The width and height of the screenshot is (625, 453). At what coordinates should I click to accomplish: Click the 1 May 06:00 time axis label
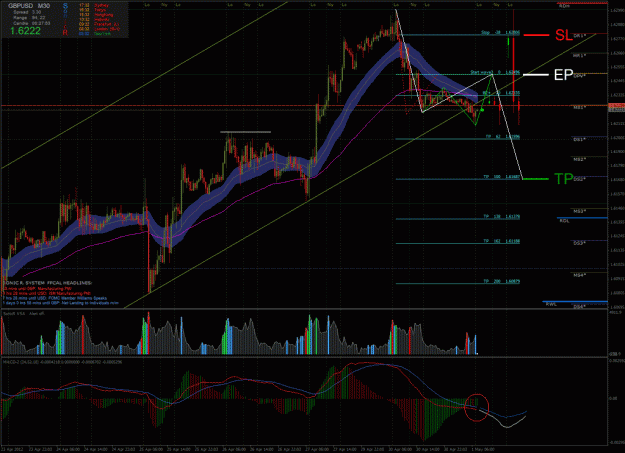(482, 449)
